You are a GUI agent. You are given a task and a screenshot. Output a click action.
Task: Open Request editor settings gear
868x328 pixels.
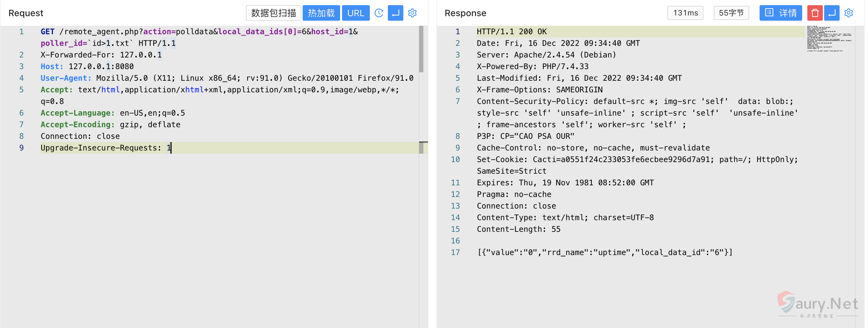[412, 13]
